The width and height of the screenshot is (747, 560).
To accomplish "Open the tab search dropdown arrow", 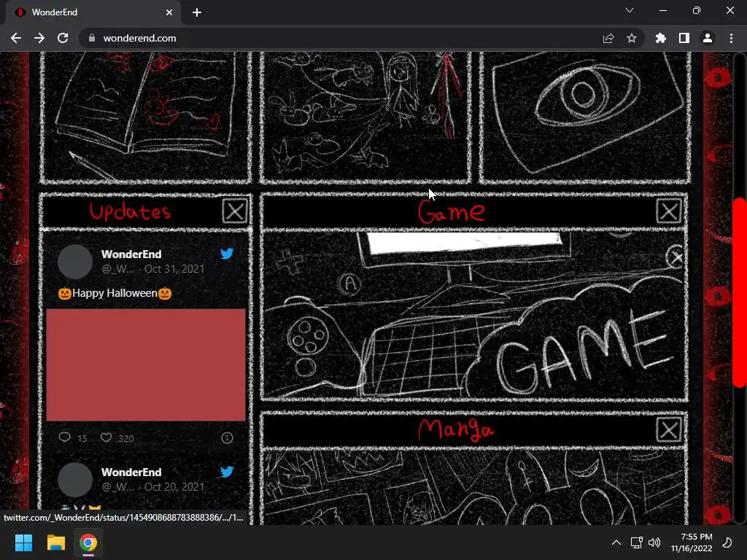I will coord(630,10).
